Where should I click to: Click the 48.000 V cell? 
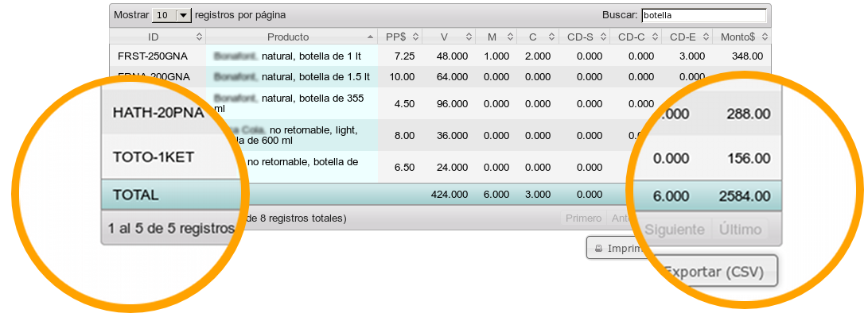452,56
